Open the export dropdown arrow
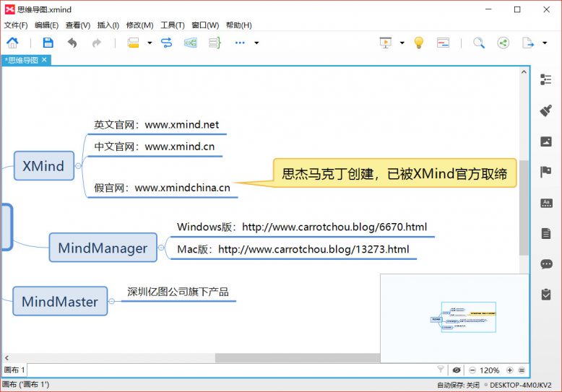 coord(545,43)
